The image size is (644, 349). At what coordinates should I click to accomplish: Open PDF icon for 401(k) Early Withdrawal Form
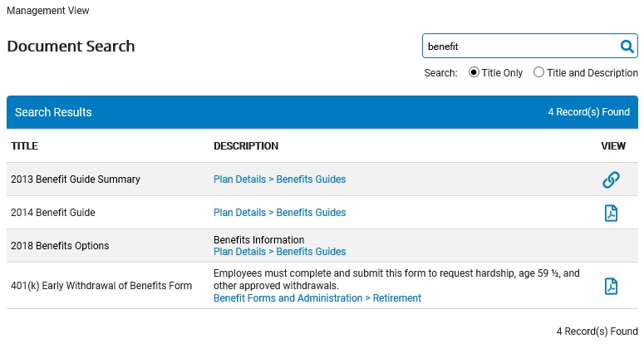coord(611,286)
